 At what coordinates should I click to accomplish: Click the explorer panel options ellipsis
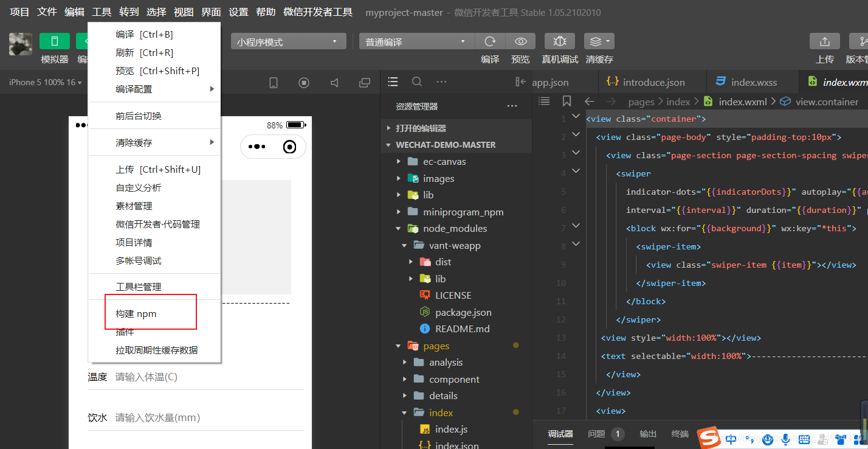coord(512,106)
